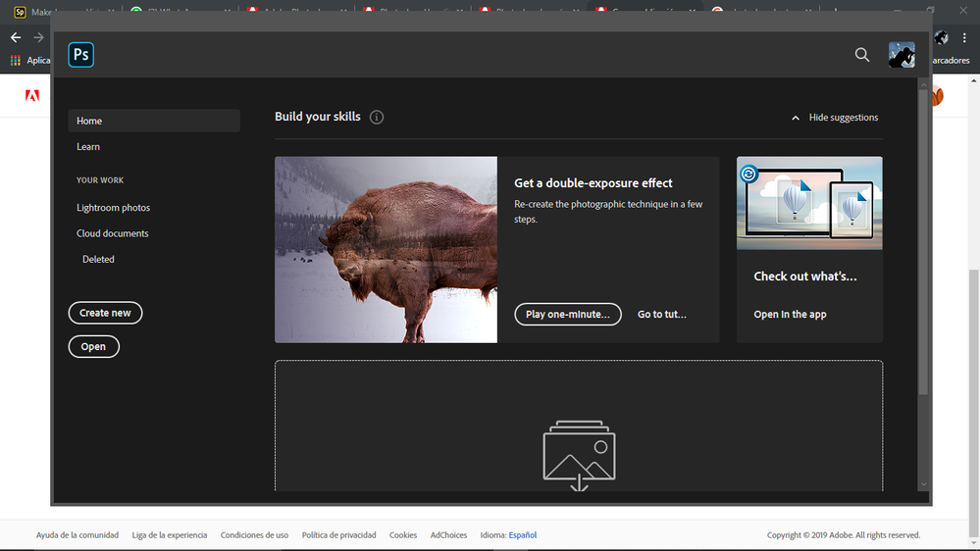Image resolution: width=980 pixels, height=551 pixels.
Task: View Deleted cloud documents
Action: 98,259
